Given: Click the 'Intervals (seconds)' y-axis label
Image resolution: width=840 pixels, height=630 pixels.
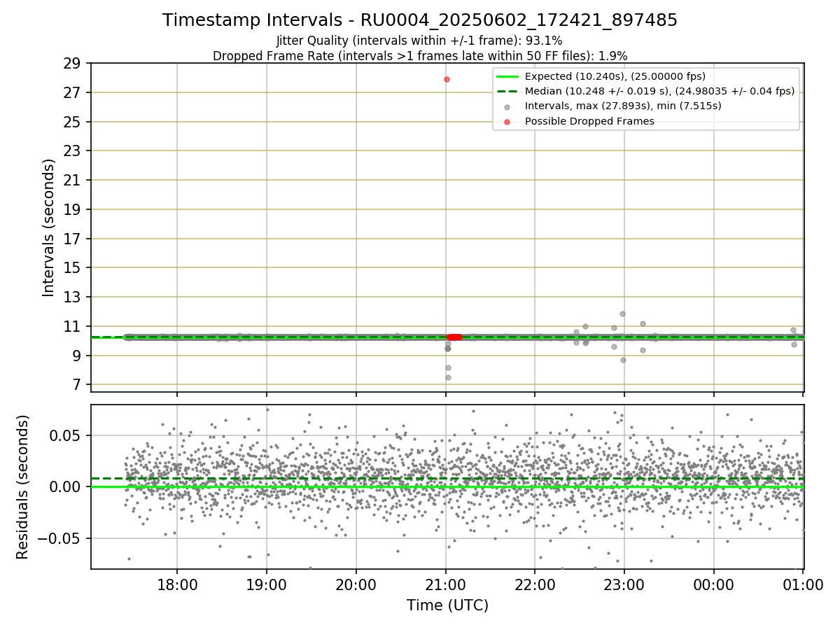Looking at the screenshot, I should [x=49, y=227].
